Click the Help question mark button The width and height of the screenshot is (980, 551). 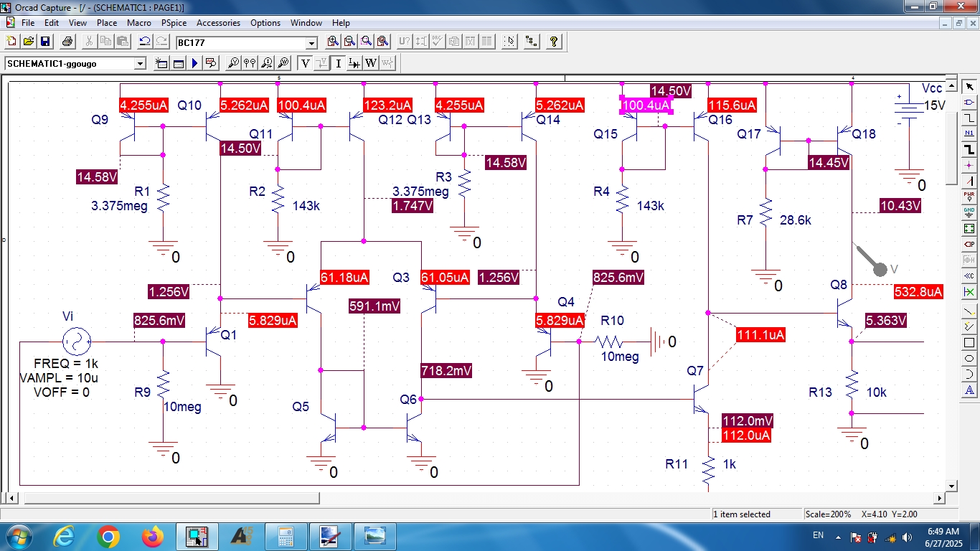[553, 42]
